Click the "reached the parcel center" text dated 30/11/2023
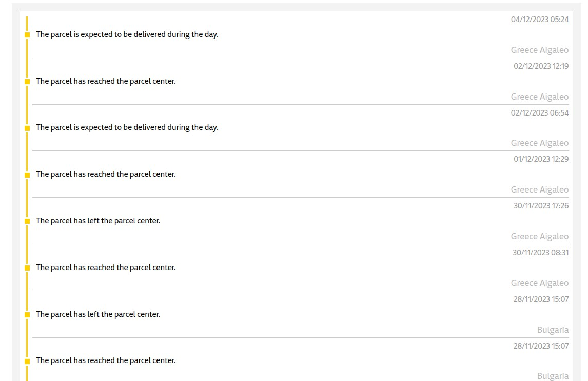Screen dimensions: 588x381 106,268
